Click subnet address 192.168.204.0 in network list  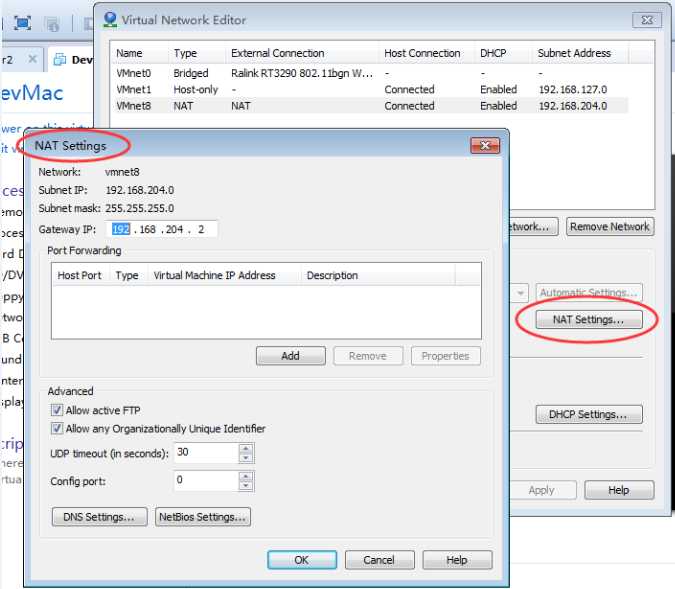click(573, 106)
